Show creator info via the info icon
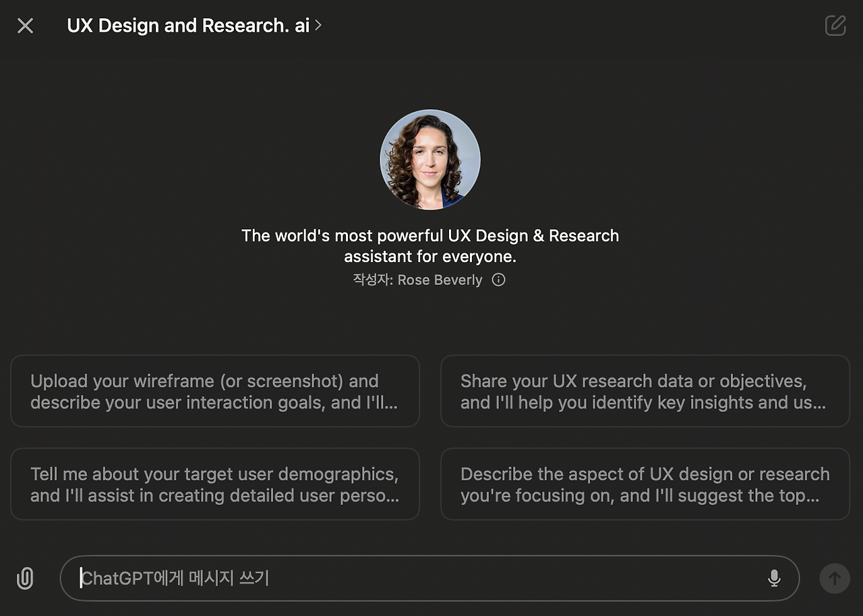 click(498, 280)
